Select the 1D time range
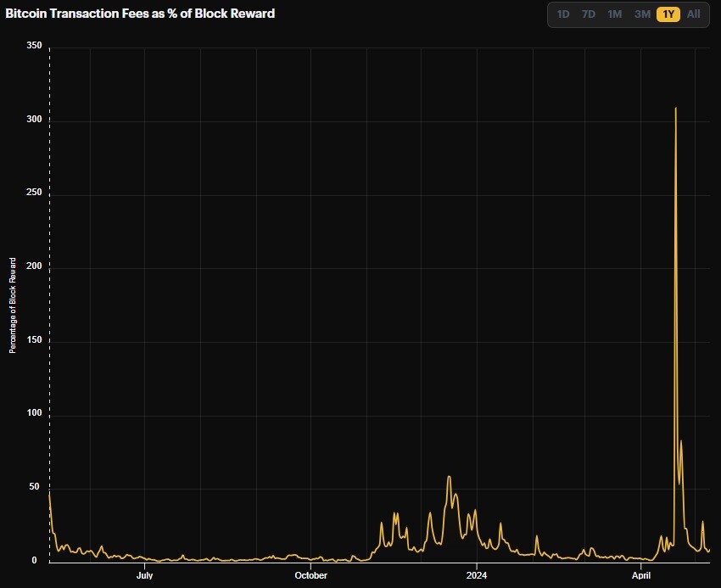The width and height of the screenshot is (721, 588). pos(563,14)
